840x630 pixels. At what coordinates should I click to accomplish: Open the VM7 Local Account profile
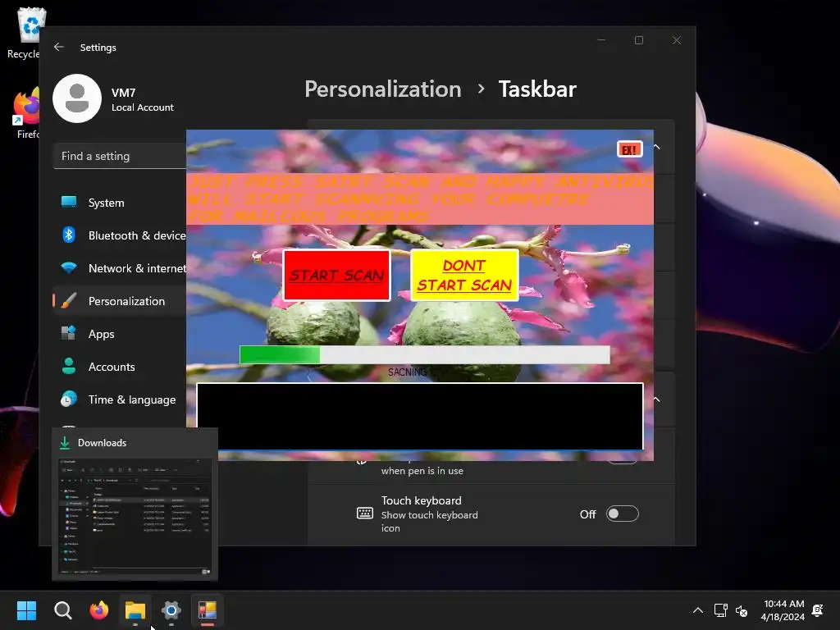[113, 98]
